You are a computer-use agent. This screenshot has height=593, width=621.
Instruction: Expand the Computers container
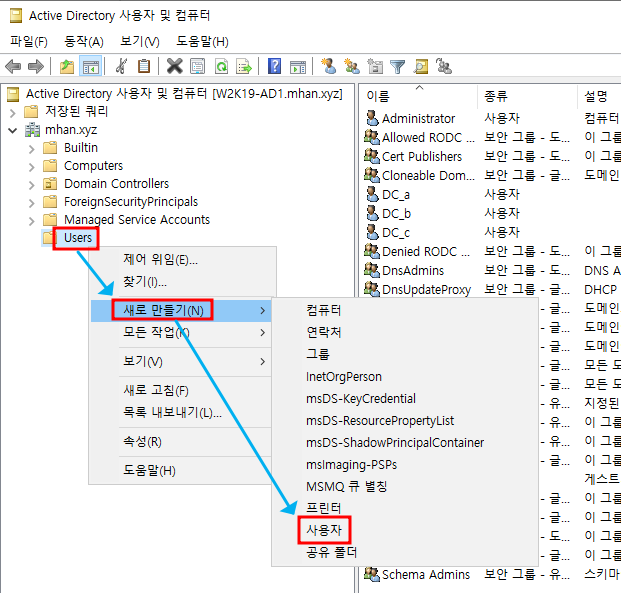click(x=32, y=167)
